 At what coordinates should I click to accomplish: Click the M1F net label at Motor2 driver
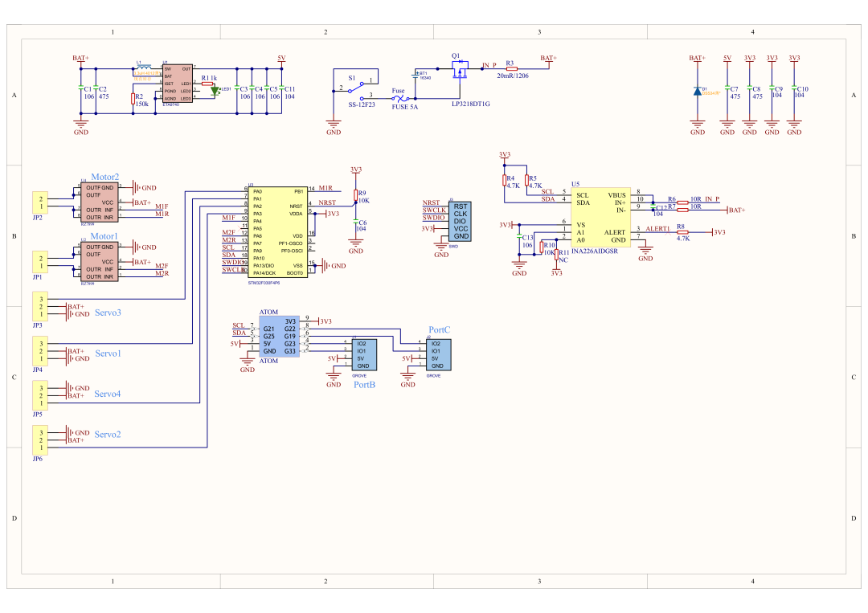coord(162,206)
